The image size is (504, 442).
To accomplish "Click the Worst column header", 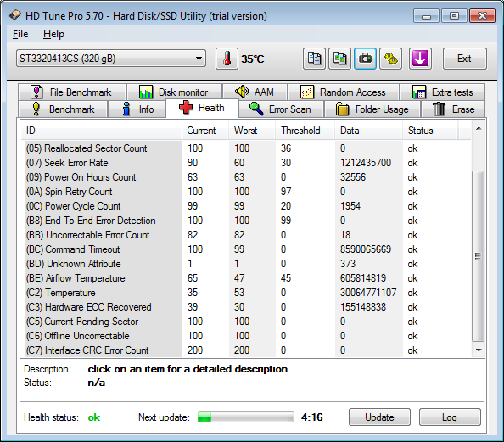I will pyautogui.click(x=252, y=131).
